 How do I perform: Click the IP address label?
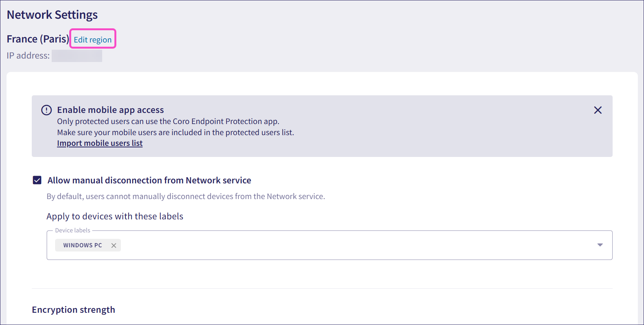[28, 56]
